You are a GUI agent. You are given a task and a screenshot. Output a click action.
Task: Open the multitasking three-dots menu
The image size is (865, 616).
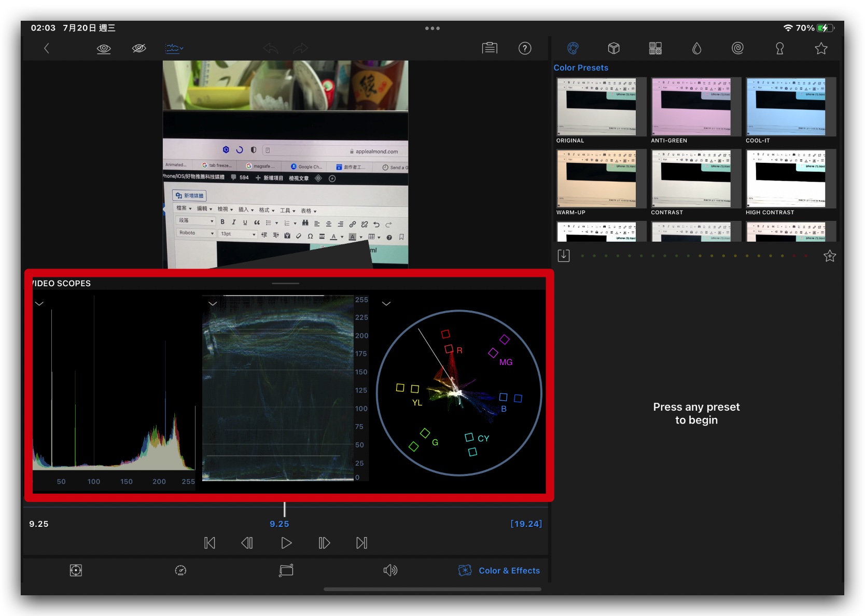tap(432, 29)
